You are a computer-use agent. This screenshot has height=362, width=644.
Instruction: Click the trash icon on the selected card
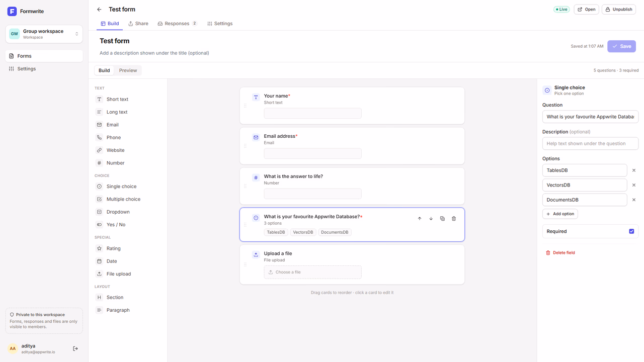tap(454, 219)
